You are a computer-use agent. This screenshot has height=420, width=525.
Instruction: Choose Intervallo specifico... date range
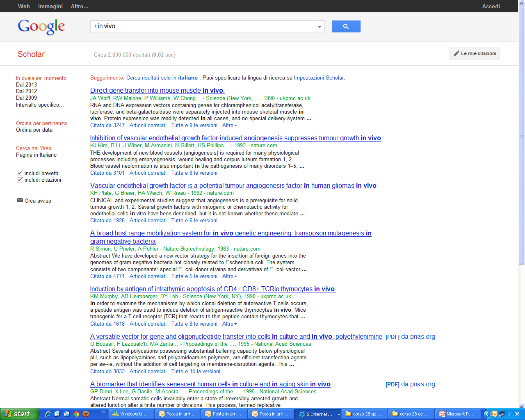tap(40, 105)
